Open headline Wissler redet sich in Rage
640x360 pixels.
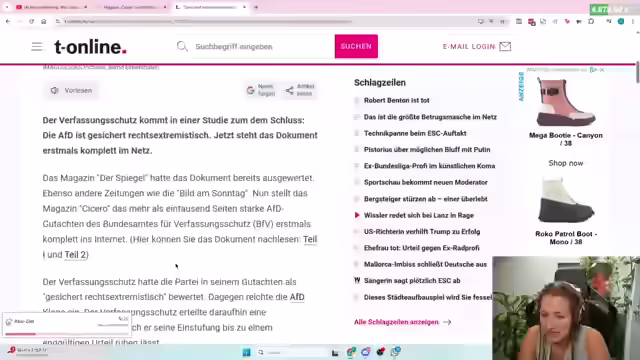(419, 215)
